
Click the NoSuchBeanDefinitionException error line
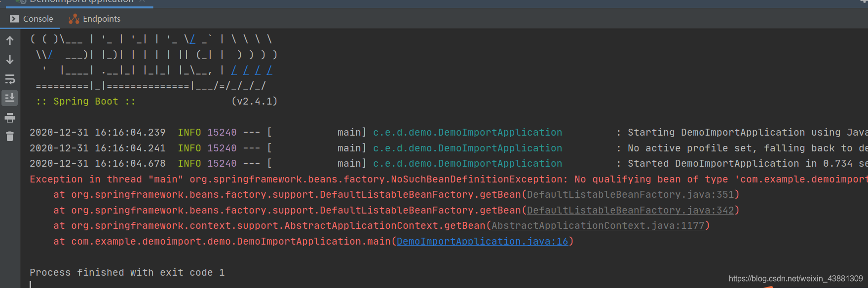pyautogui.click(x=449, y=180)
